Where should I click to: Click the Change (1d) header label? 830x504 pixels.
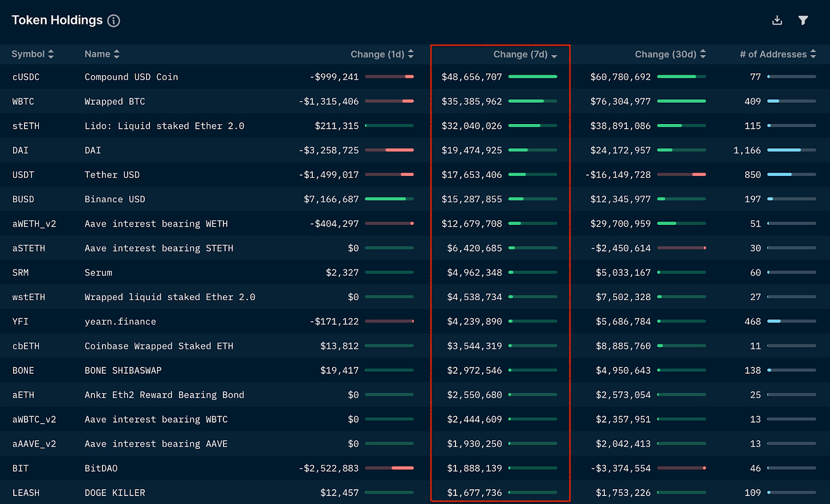click(x=377, y=54)
